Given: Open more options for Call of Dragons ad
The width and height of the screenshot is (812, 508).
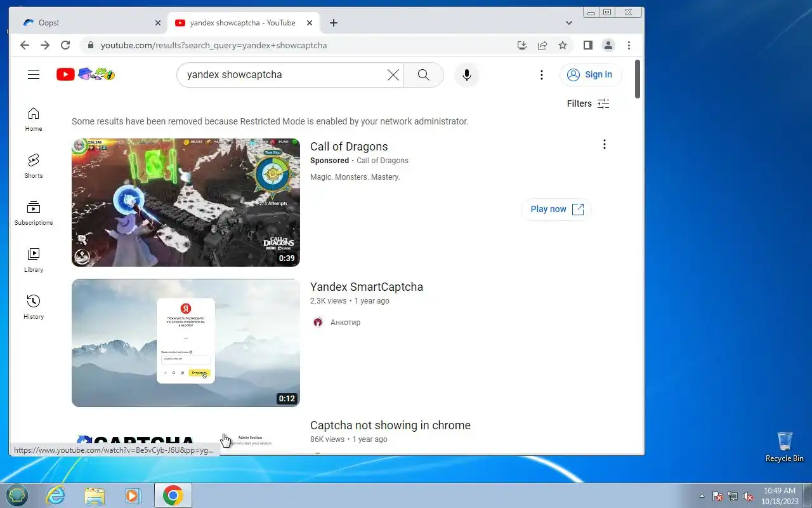Looking at the screenshot, I should [x=605, y=145].
